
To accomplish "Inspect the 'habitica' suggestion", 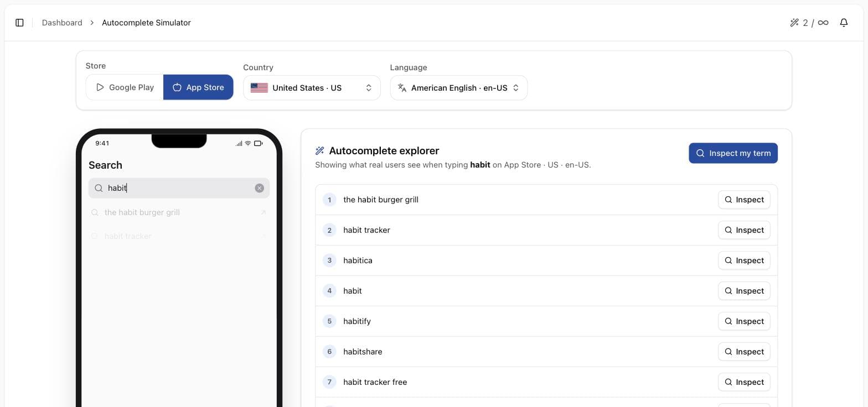I will point(744,260).
